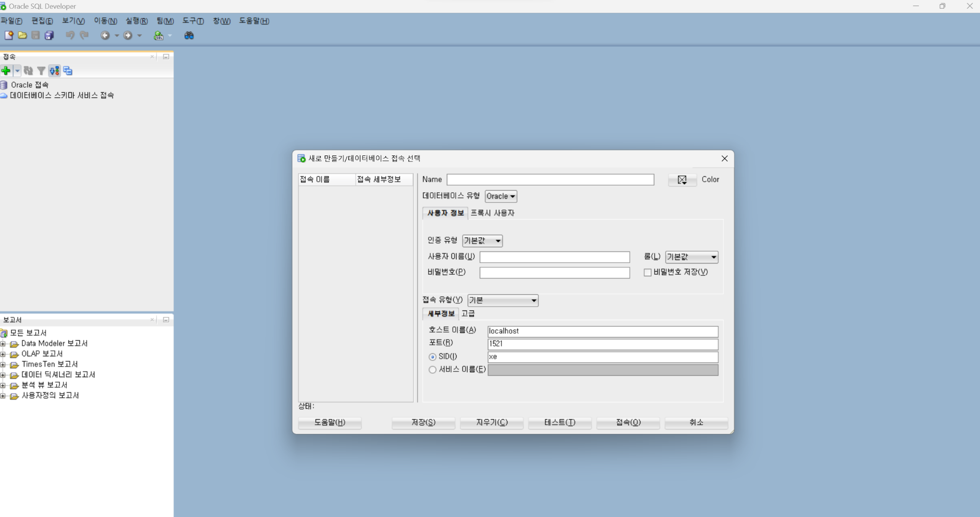Click the SQL worksheet toolbar icon

click(x=159, y=35)
